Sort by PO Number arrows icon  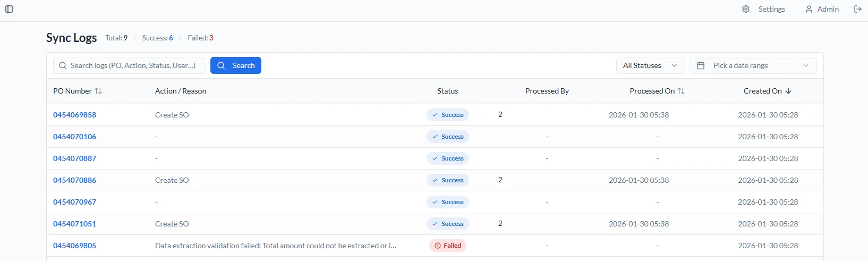98,91
